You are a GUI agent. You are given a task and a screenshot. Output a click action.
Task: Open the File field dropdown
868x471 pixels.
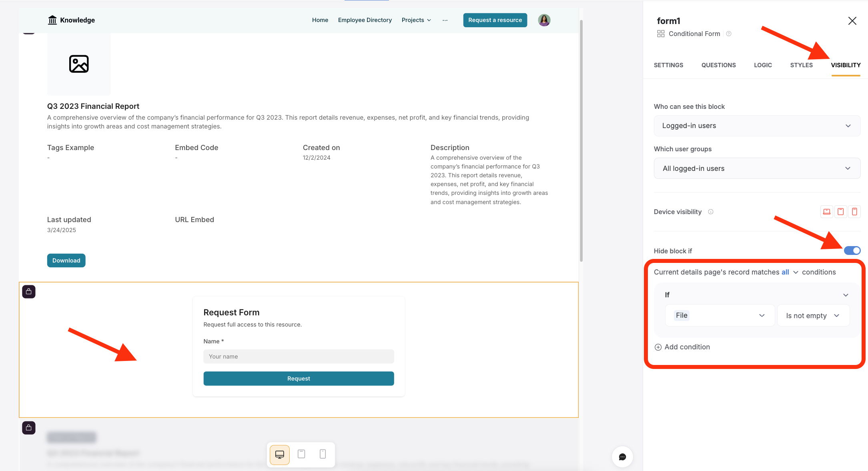(x=720, y=315)
